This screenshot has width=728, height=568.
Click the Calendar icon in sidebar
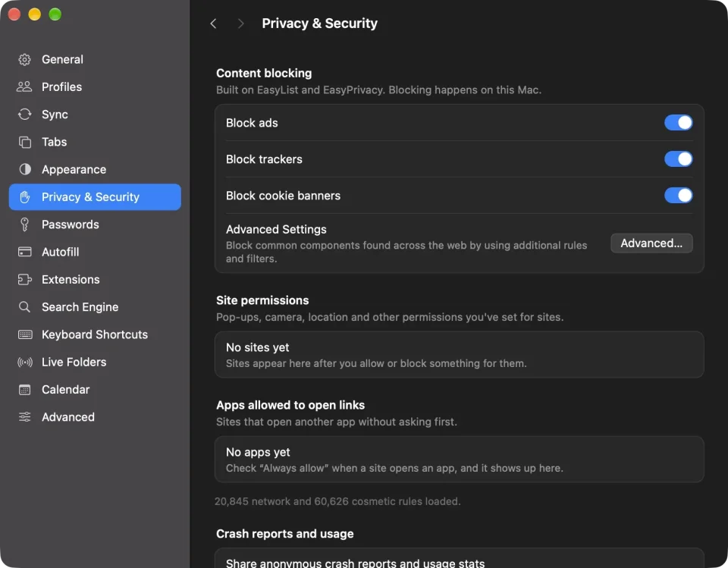coord(24,389)
